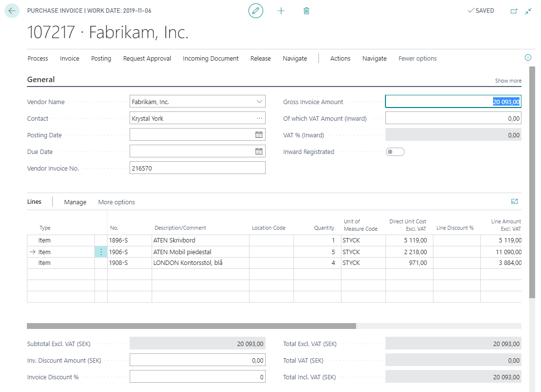Click the vertical page scrollbar
The height and width of the screenshot is (392, 541).
coord(532,182)
